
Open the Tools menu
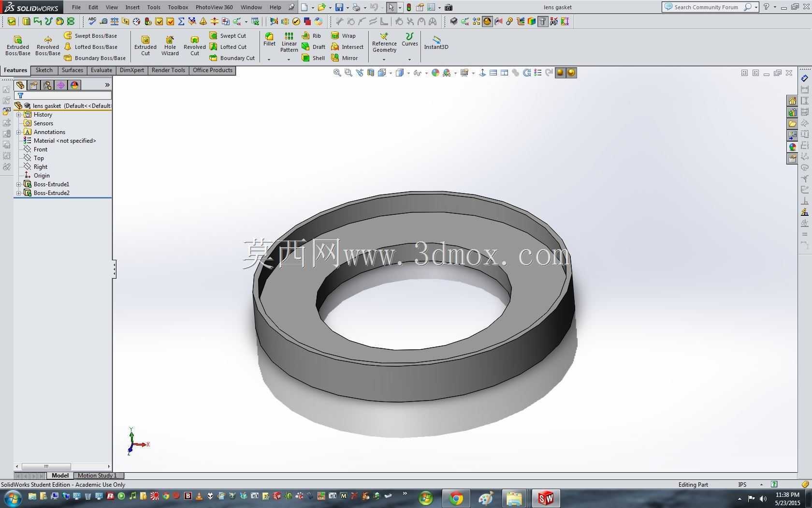click(154, 7)
